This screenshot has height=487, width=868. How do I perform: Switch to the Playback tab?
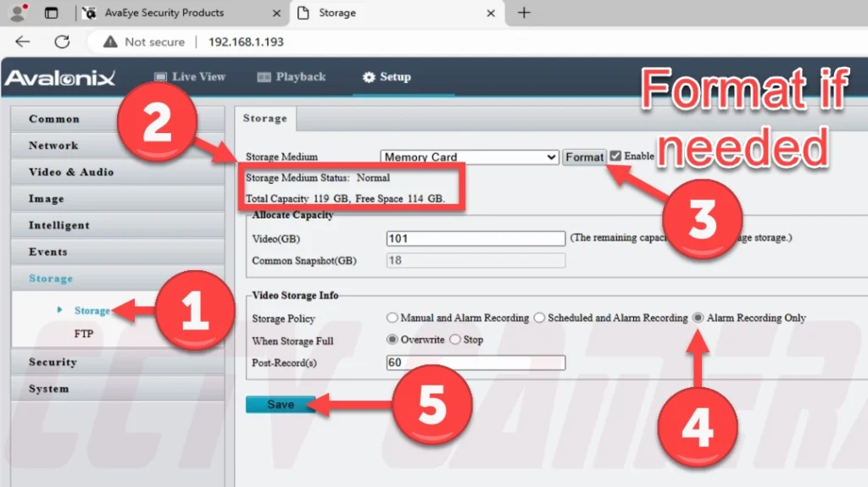tap(291, 77)
